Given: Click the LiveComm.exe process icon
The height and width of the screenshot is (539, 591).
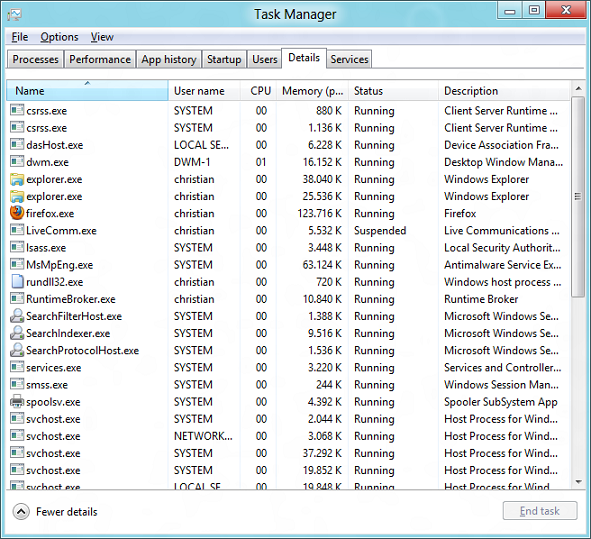Looking at the screenshot, I should [17, 230].
